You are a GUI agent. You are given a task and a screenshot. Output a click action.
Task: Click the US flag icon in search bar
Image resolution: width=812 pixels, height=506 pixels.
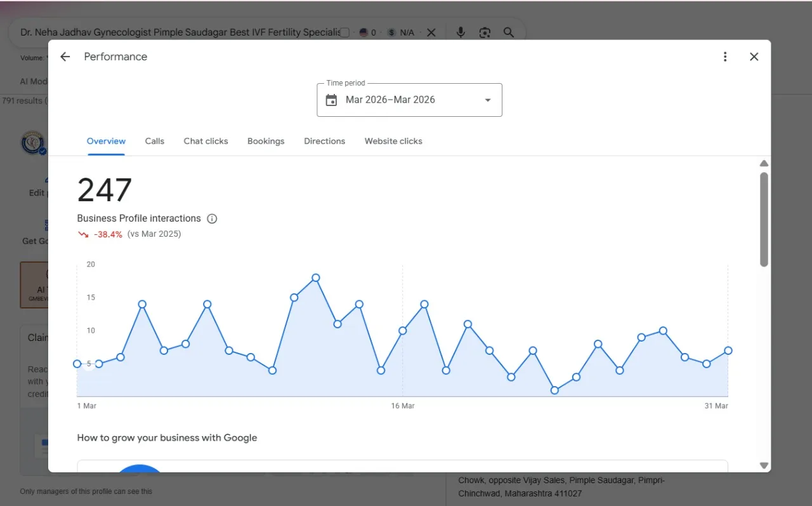(363, 32)
